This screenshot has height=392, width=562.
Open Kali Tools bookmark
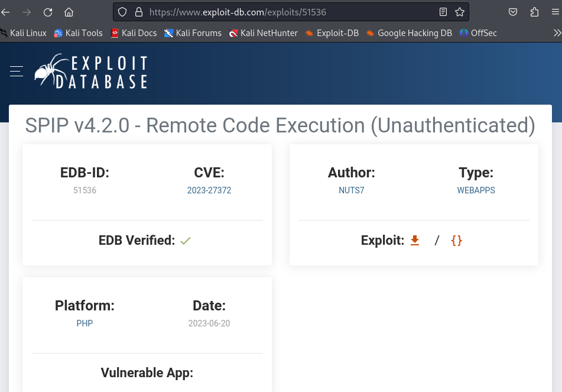(x=78, y=33)
